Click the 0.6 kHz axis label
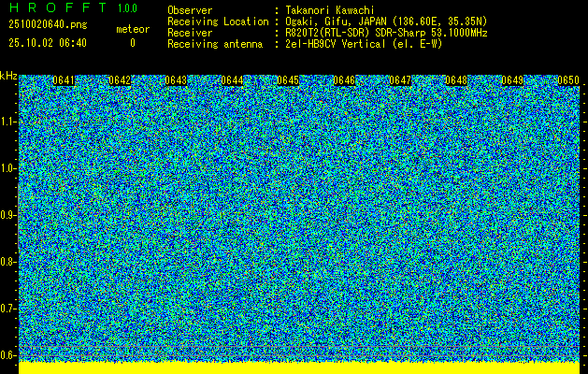Viewport: 588px width, 374px height. (x=7, y=355)
